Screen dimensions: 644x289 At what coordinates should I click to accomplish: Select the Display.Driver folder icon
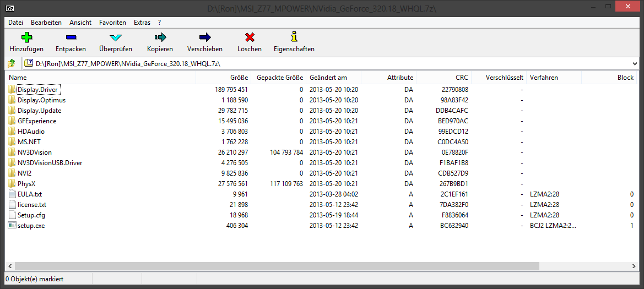12,89
